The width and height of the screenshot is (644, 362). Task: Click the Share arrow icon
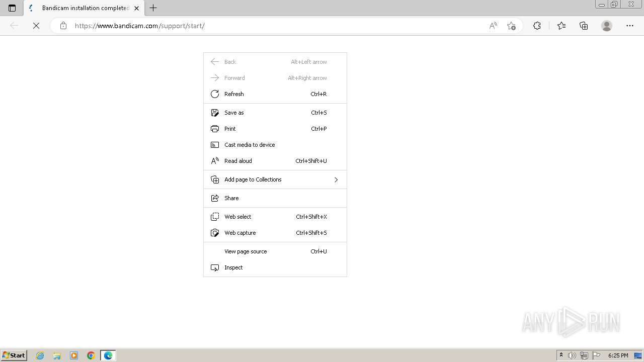coord(215,198)
